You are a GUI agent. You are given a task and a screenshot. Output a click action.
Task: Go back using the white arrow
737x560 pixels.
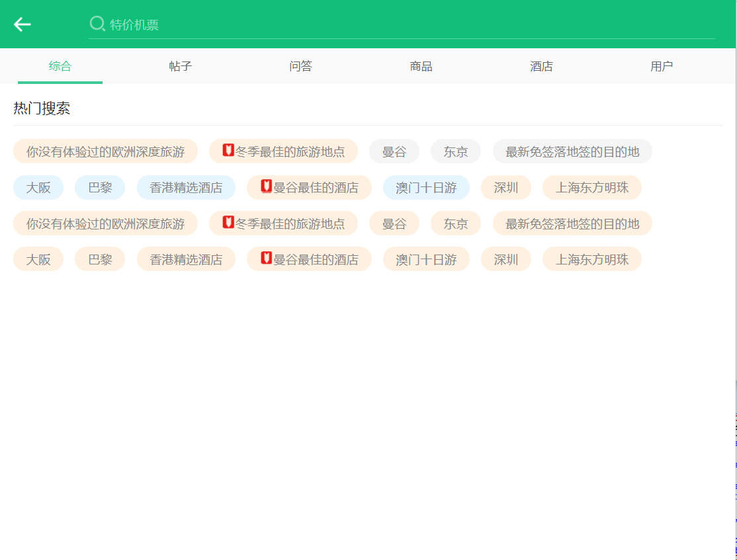tap(22, 24)
